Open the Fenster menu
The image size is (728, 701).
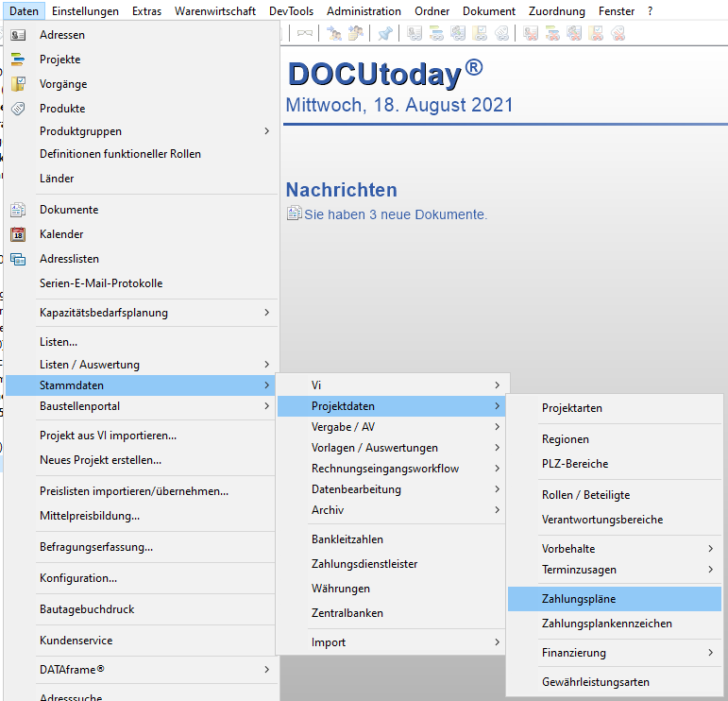(616, 11)
